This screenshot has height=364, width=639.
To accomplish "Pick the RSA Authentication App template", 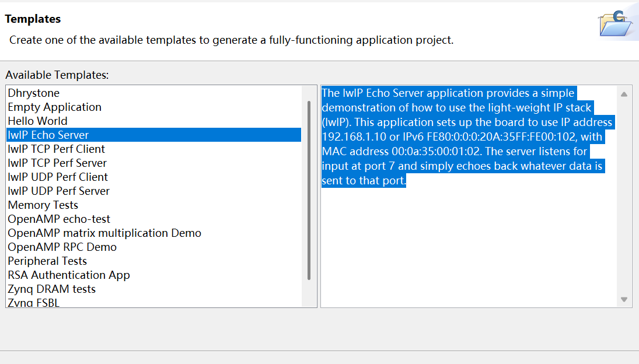I will point(154,275).
